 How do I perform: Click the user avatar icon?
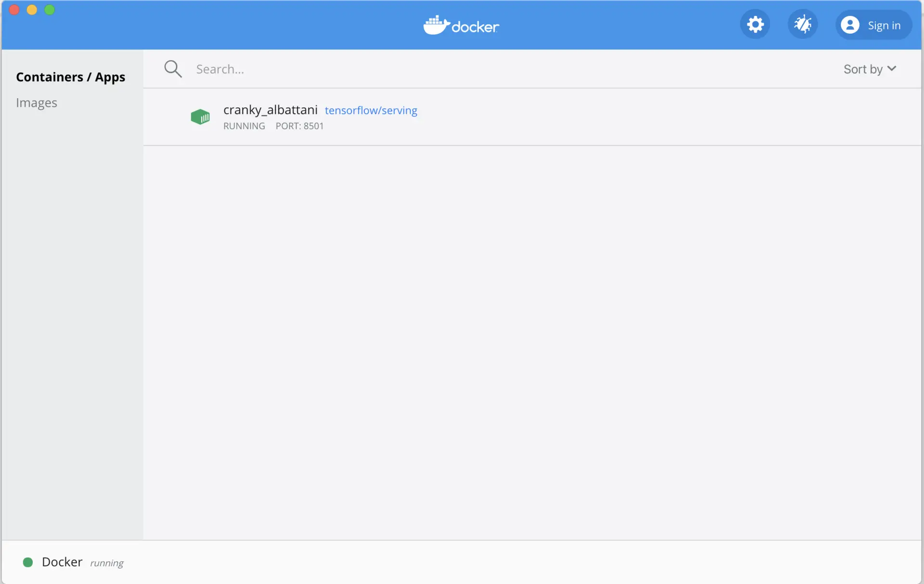click(x=850, y=25)
